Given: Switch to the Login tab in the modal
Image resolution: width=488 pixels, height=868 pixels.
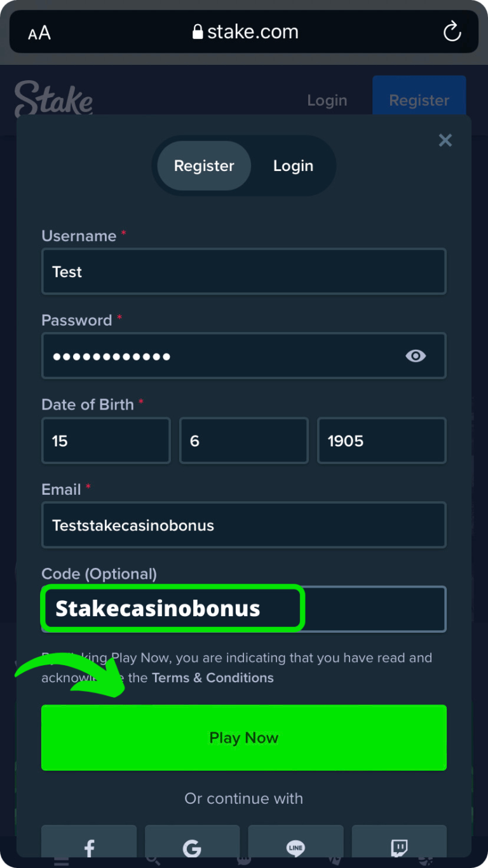Looking at the screenshot, I should pos(293,165).
